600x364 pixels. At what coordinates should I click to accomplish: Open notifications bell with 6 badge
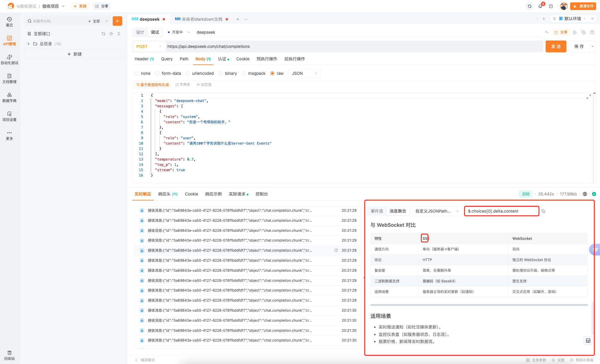point(540,6)
